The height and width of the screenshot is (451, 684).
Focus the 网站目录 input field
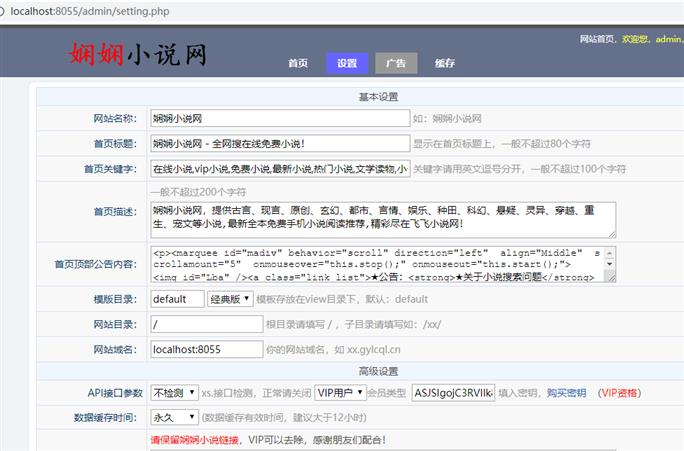pyautogui.click(x=207, y=324)
